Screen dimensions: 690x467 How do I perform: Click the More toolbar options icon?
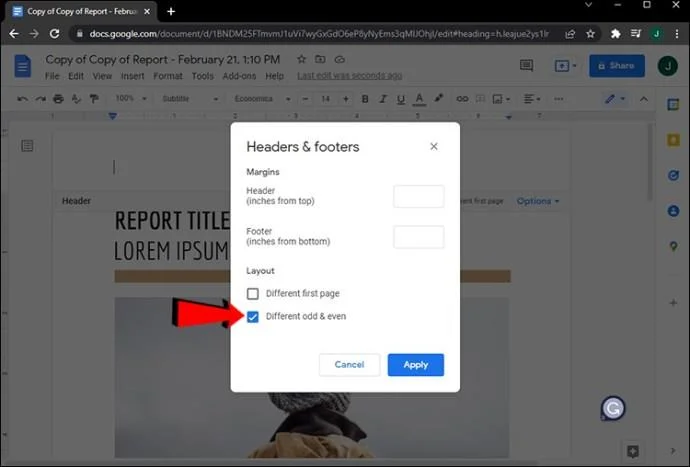click(x=558, y=99)
